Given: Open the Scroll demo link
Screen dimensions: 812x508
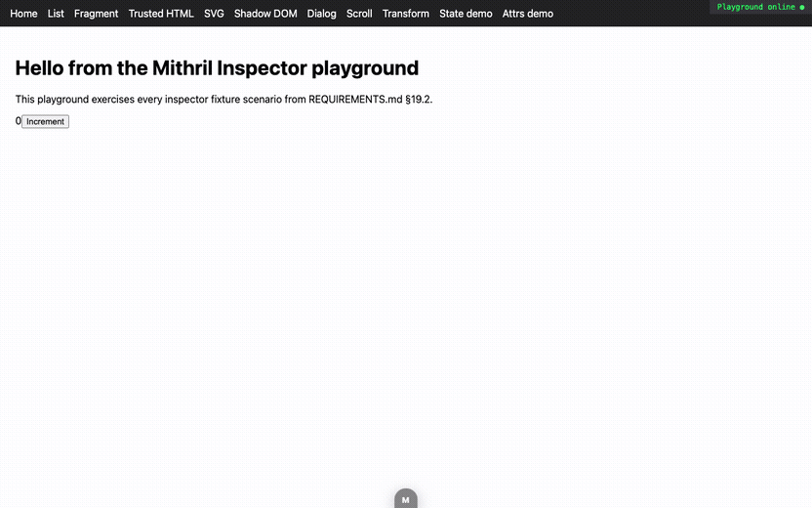Looking at the screenshot, I should pos(359,14).
